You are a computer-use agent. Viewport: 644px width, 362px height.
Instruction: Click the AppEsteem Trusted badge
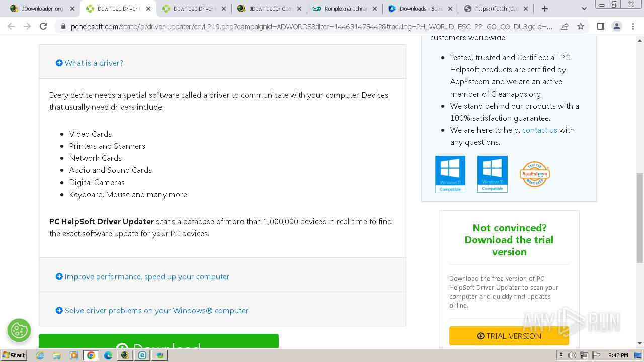pos(534,174)
